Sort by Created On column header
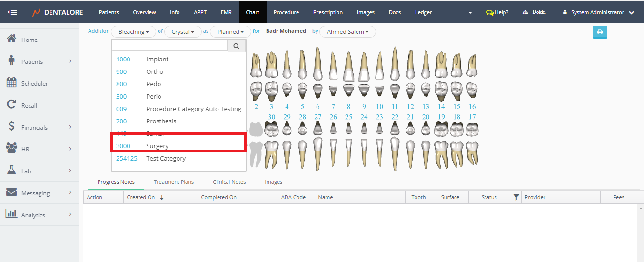 point(141,197)
